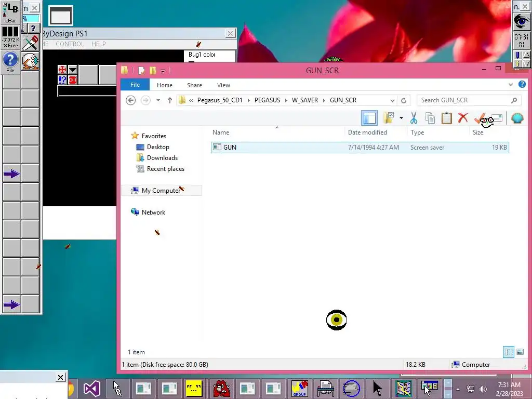
Task: Click the clipboard Paste icon
Action: 446,118
